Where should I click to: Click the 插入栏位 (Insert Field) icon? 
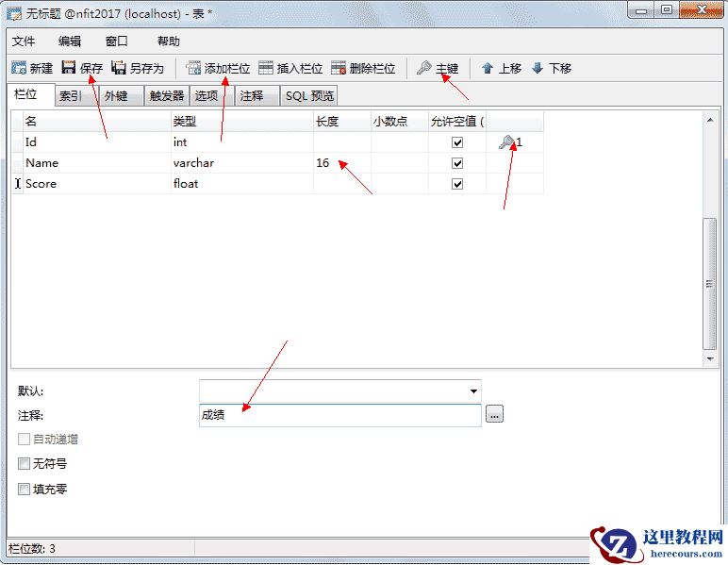click(x=266, y=68)
